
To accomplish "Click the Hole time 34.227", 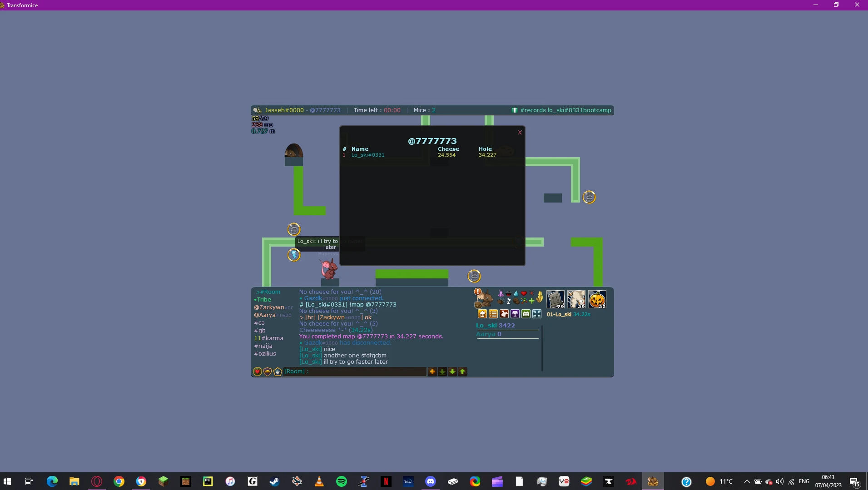I will coord(487,155).
